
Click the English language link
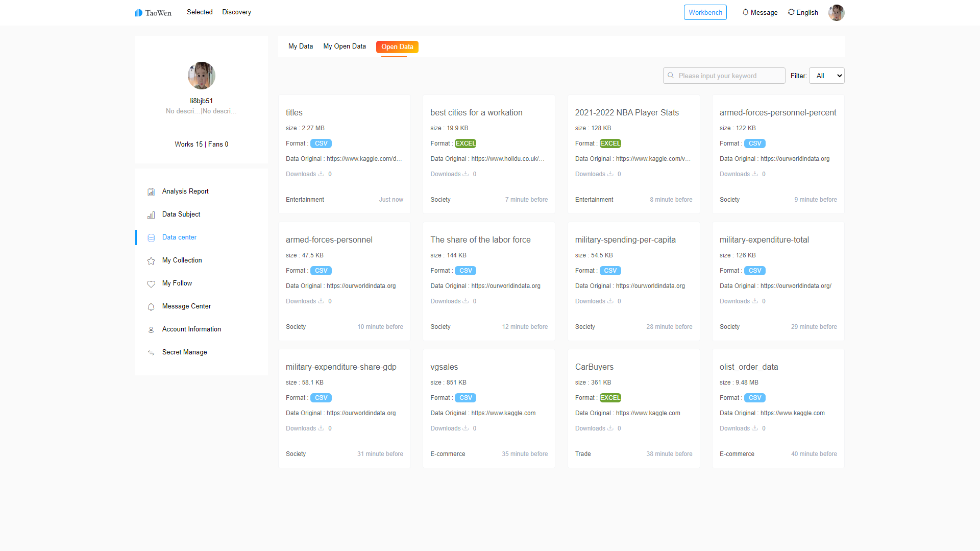point(807,13)
